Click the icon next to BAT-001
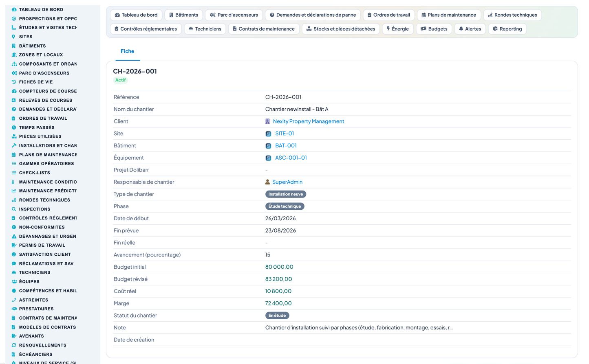The height and width of the screenshot is (364, 589). (268, 146)
